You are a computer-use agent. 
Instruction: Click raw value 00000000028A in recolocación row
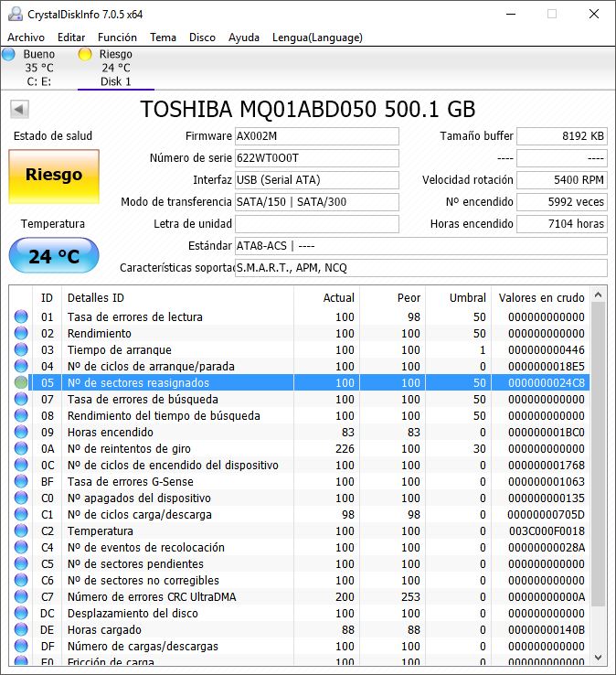547,548
